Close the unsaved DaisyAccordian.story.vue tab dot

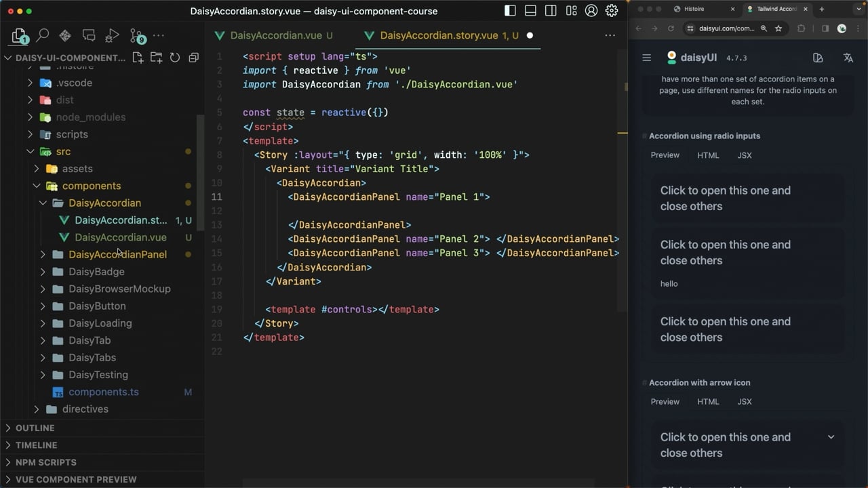pos(530,35)
